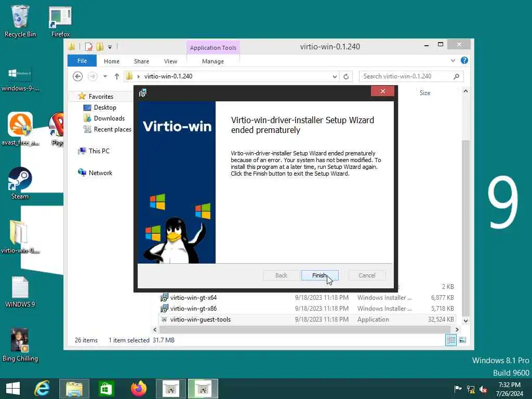Open Desktop in the navigation pane
532x399 pixels.
(100, 108)
